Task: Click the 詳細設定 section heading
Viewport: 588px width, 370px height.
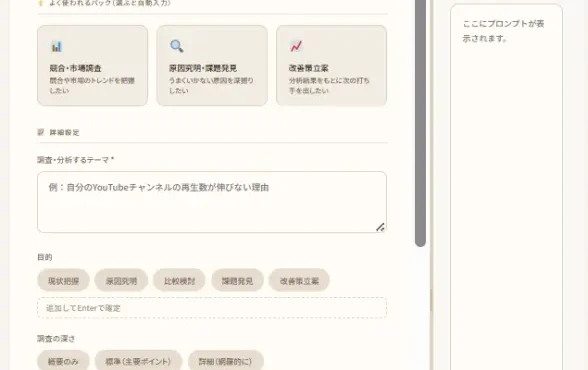Action: click(64, 132)
